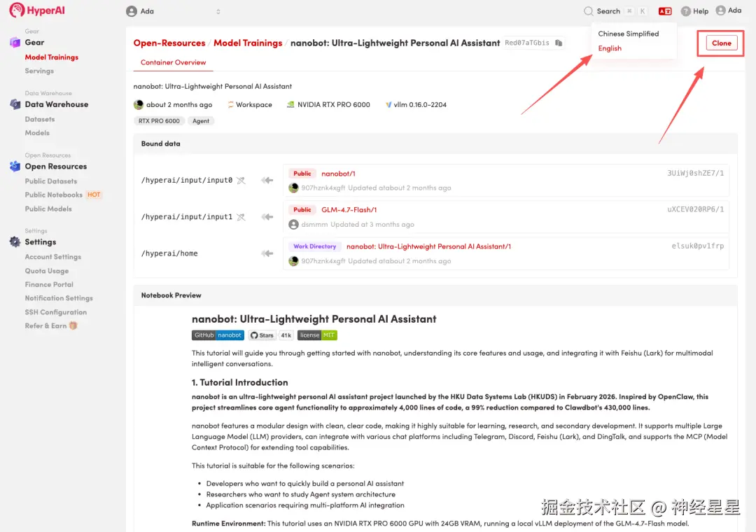Click unbind icon next to /hyperai/input/input1
Screen dimensions: 756x532
click(x=241, y=217)
